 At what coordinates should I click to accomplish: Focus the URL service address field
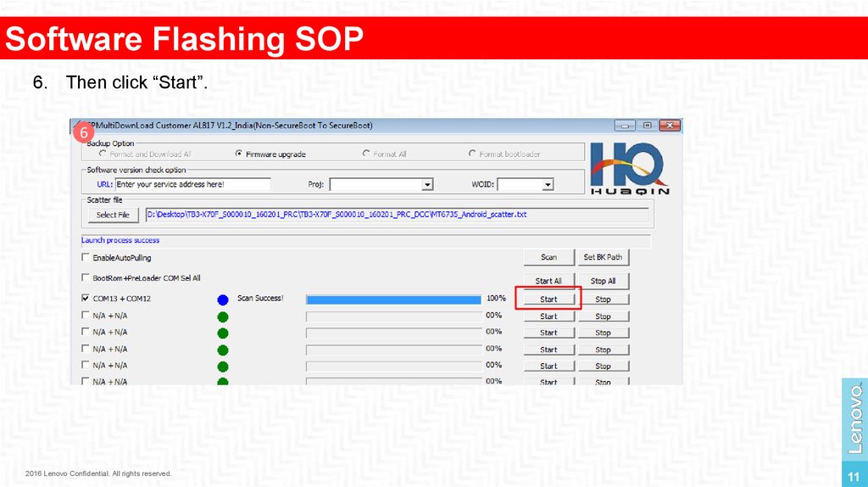[192, 184]
